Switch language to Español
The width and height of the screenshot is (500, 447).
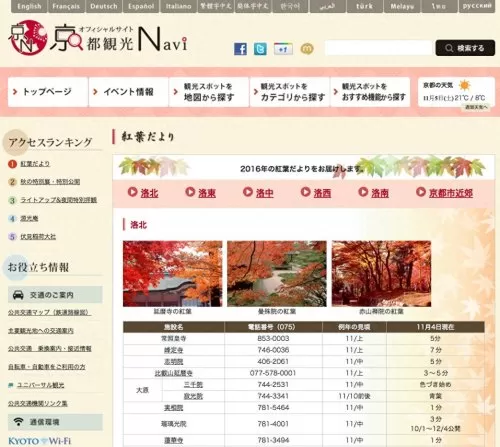(x=141, y=6)
